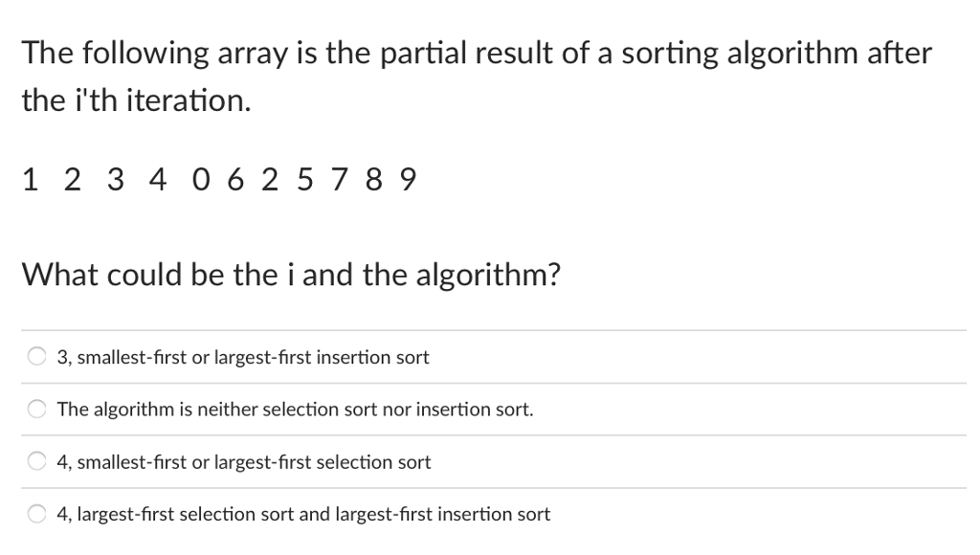Click the '4, smallest-first or largest-first selection sort' text
980x555 pixels.
pos(244,462)
